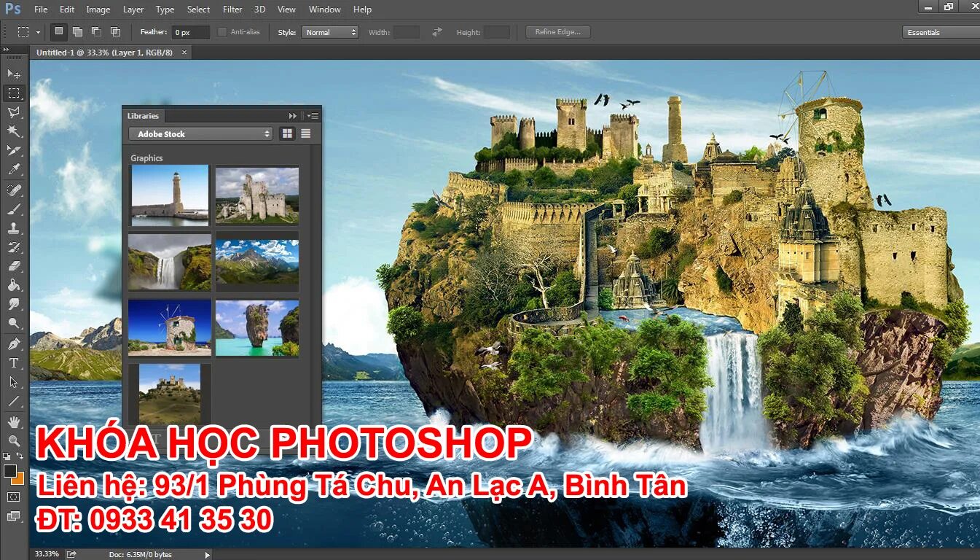Open the 3D menu
The image size is (980, 560).
(259, 9)
